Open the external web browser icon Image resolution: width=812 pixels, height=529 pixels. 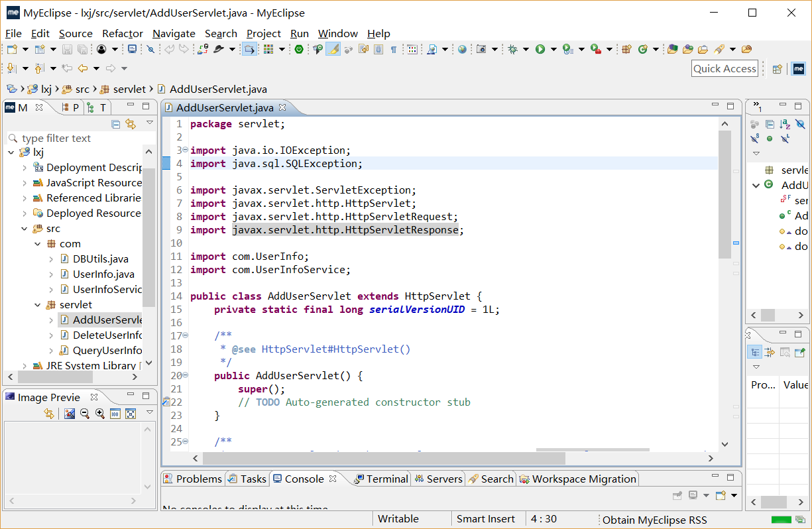pyautogui.click(x=461, y=49)
